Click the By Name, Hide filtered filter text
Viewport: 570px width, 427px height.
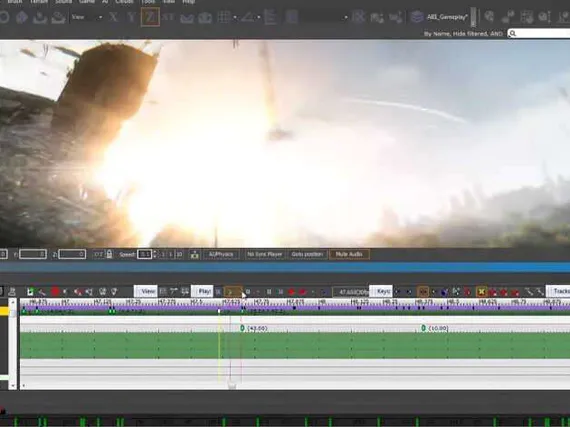(x=463, y=34)
